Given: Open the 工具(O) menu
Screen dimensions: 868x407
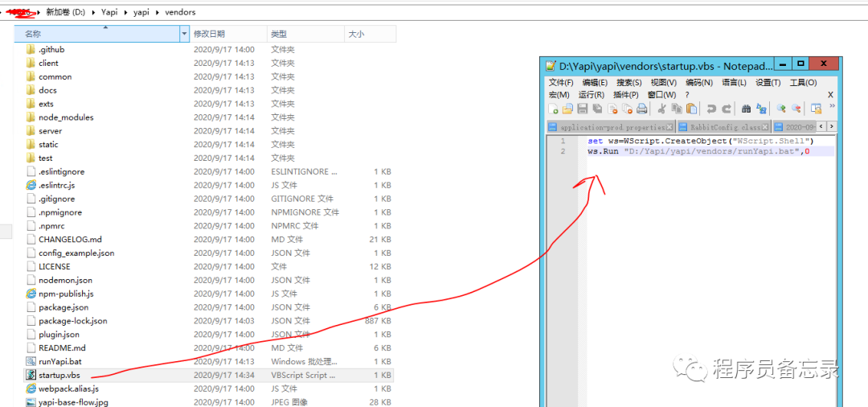Looking at the screenshot, I should click(x=803, y=83).
